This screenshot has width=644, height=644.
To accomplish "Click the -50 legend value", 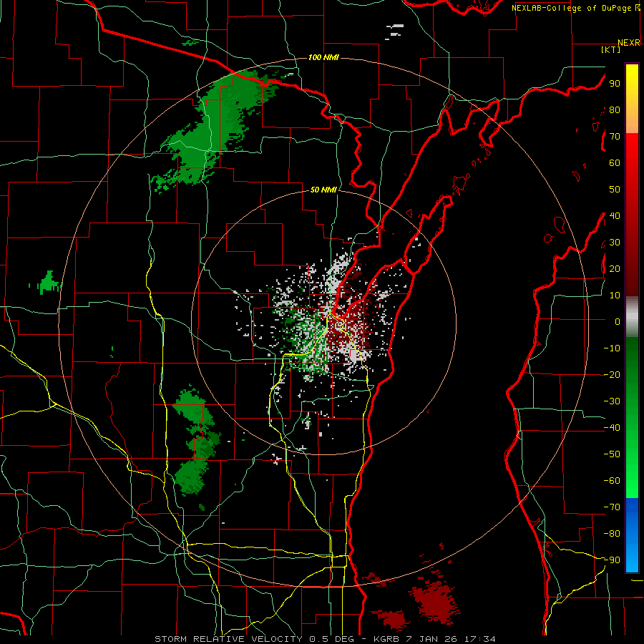I will click(x=612, y=454).
